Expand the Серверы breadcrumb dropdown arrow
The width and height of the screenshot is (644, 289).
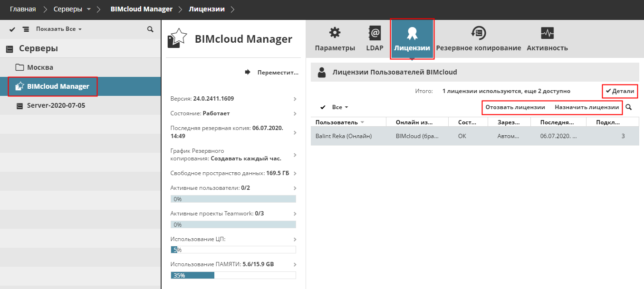[89, 9]
